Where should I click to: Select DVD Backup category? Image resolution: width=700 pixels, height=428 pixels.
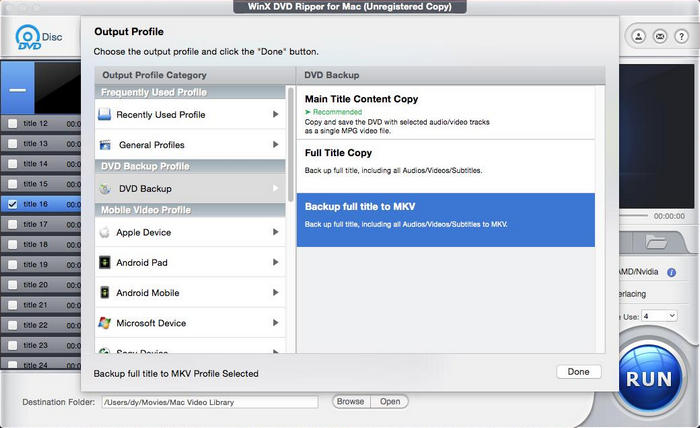point(190,188)
